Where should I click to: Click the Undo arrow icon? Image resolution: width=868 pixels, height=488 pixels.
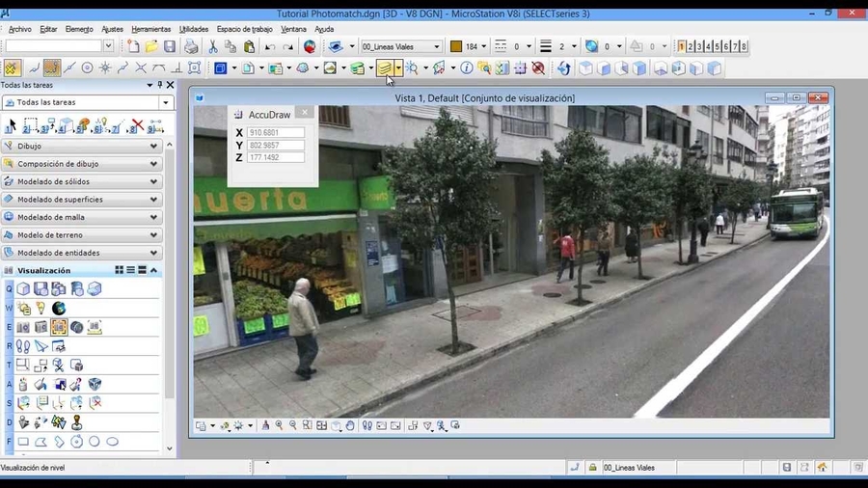[x=270, y=46]
